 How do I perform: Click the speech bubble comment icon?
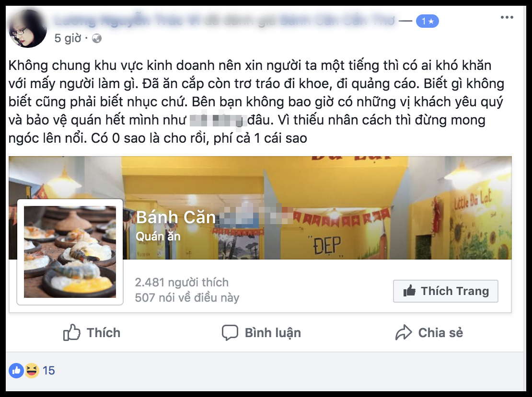[230, 332]
